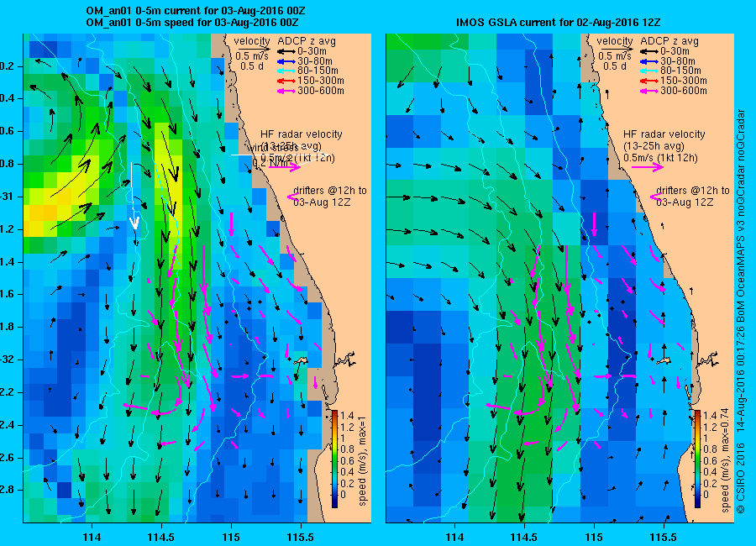Click 'drifters @12h to' text in left panel
Screen dimensions: 756x546
[329, 191]
